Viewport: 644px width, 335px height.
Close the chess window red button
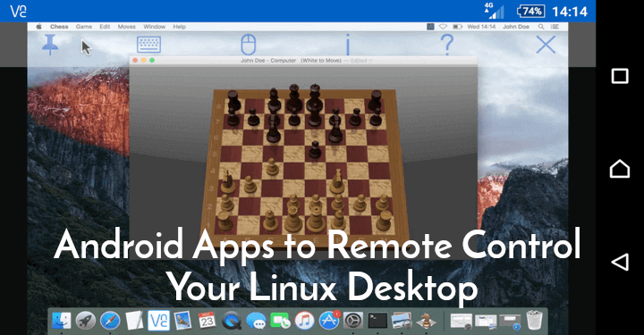pyautogui.click(x=135, y=60)
